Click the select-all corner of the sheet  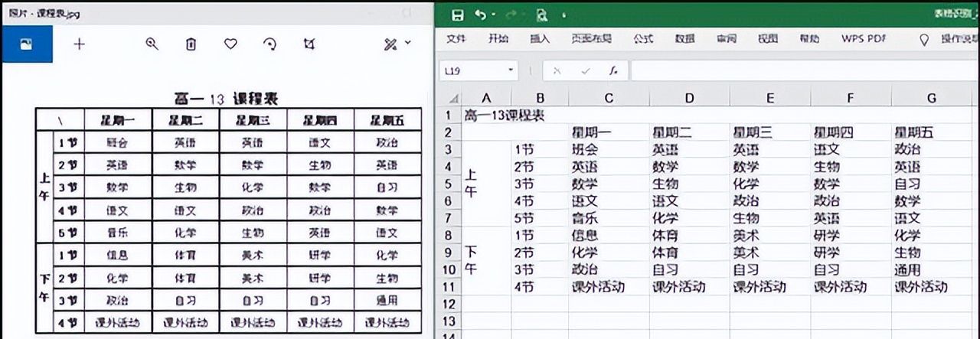point(452,99)
